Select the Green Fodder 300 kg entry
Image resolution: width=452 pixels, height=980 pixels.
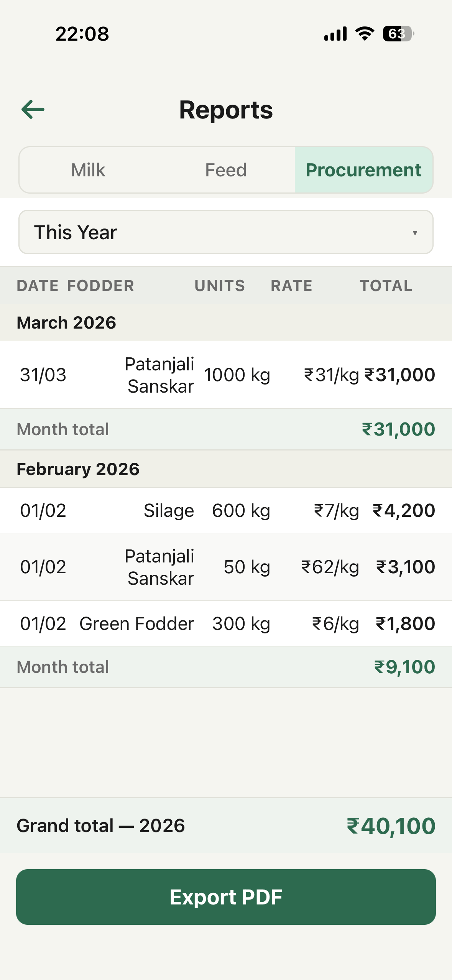point(226,623)
